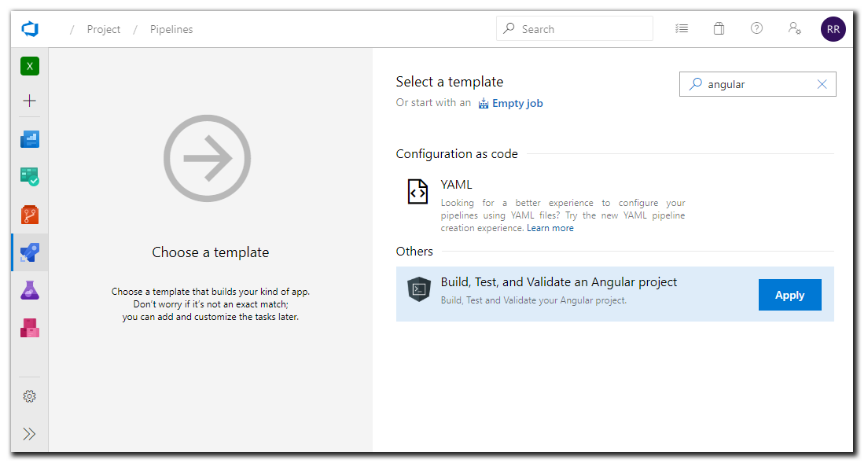This screenshot has height=467, width=868.
Task: Click the Pipelines breadcrumb
Action: [x=171, y=29]
